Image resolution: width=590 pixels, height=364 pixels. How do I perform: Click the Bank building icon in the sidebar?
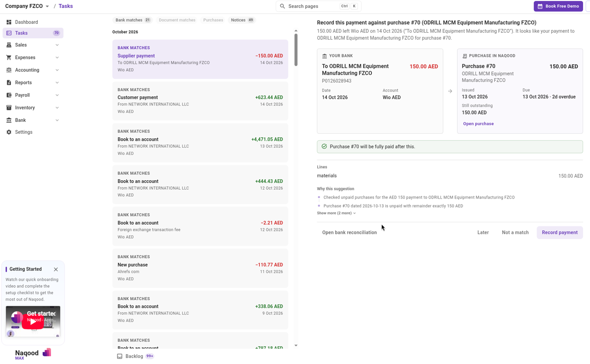[x=9, y=120]
